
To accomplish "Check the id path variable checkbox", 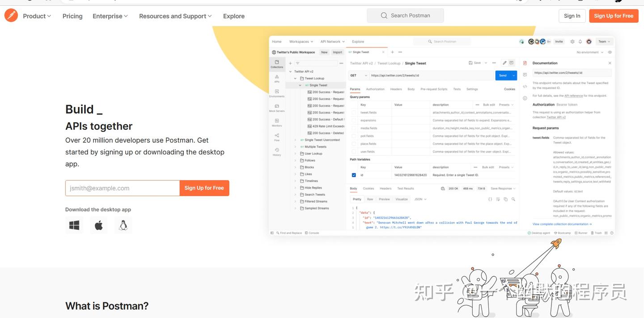I will [x=353, y=175].
